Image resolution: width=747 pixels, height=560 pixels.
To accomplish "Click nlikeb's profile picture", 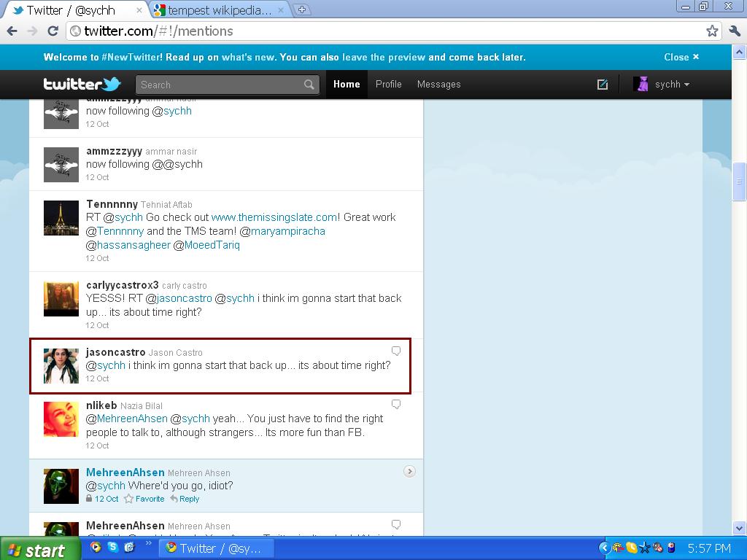I will (x=61, y=419).
